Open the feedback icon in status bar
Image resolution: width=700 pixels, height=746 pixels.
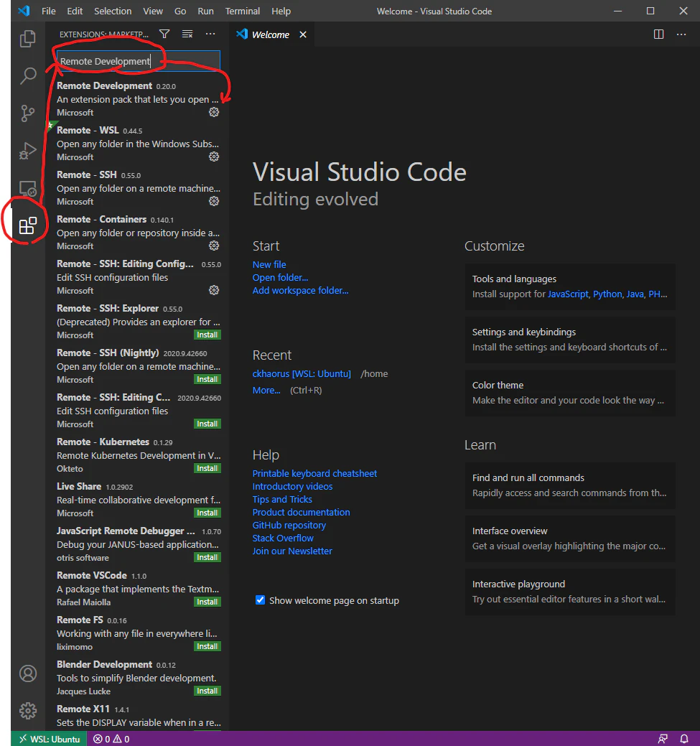pyautogui.click(x=663, y=739)
